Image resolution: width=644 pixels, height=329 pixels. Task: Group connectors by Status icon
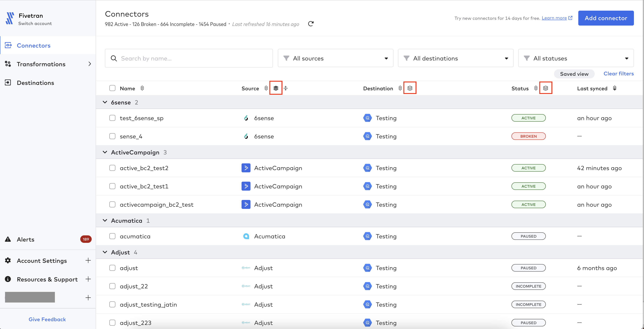point(545,88)
